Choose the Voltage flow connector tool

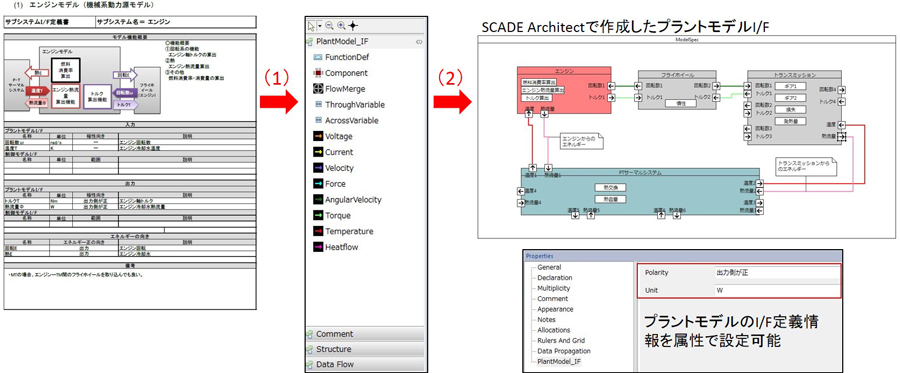point(333,137)
